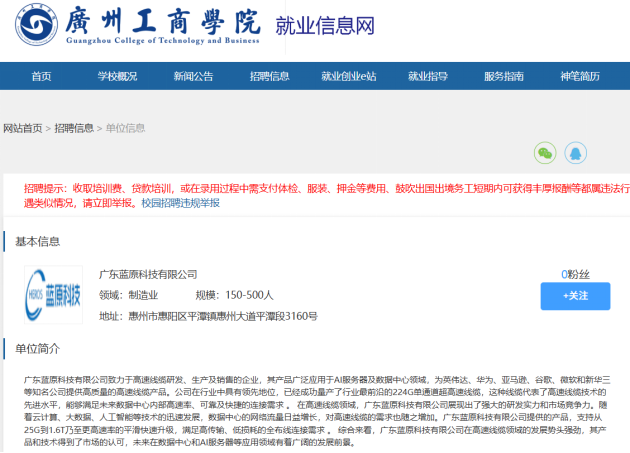The height and width of the screenshot is (453, 630).
Task: Click the 网站首页 breadcrumb link
Action: pyautogui.click(x=23, y=128)
